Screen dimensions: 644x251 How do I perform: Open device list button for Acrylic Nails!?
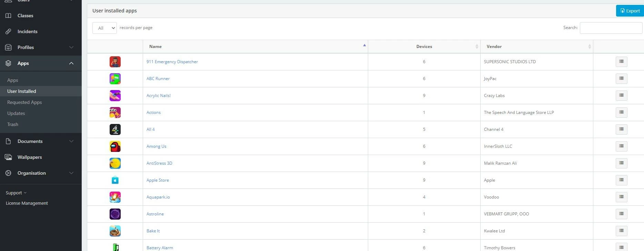coord(621,96)
